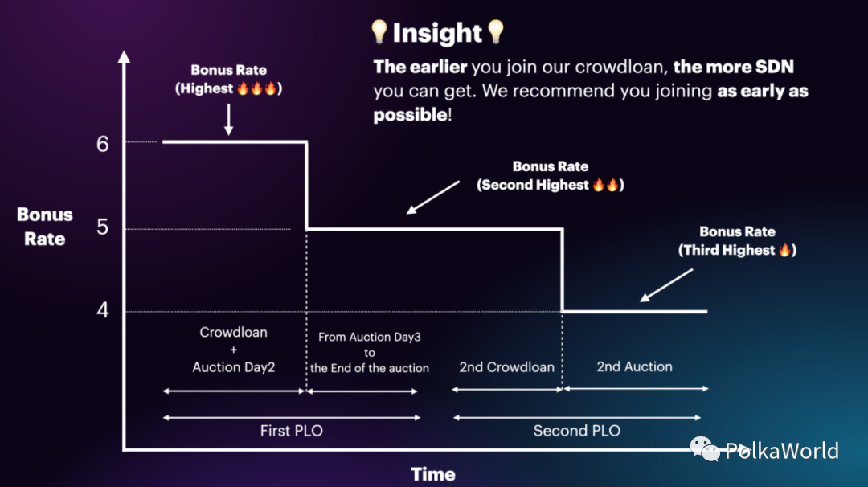This screenshot has height=487, width=868.
Task: Click the single fire emoji after Third Highest
Action: pos(784,251)
